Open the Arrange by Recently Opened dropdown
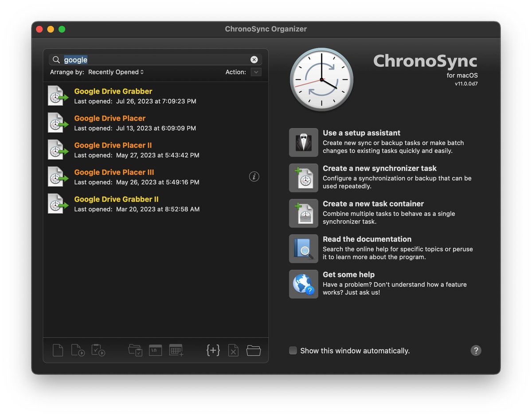 (x=116, y=72)
